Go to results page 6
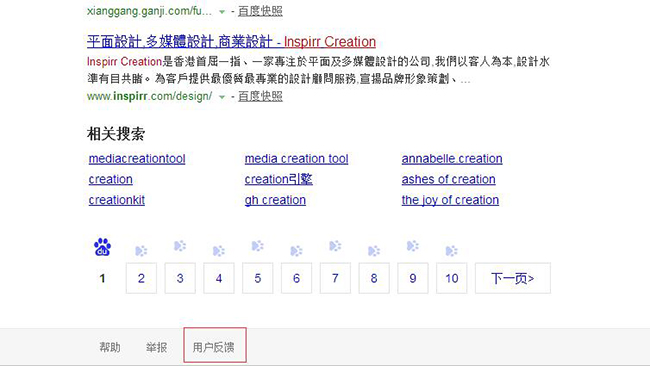 point(296,278)
